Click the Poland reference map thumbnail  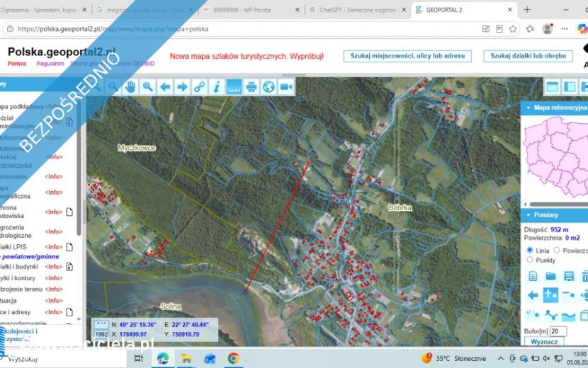coord(555,156)
